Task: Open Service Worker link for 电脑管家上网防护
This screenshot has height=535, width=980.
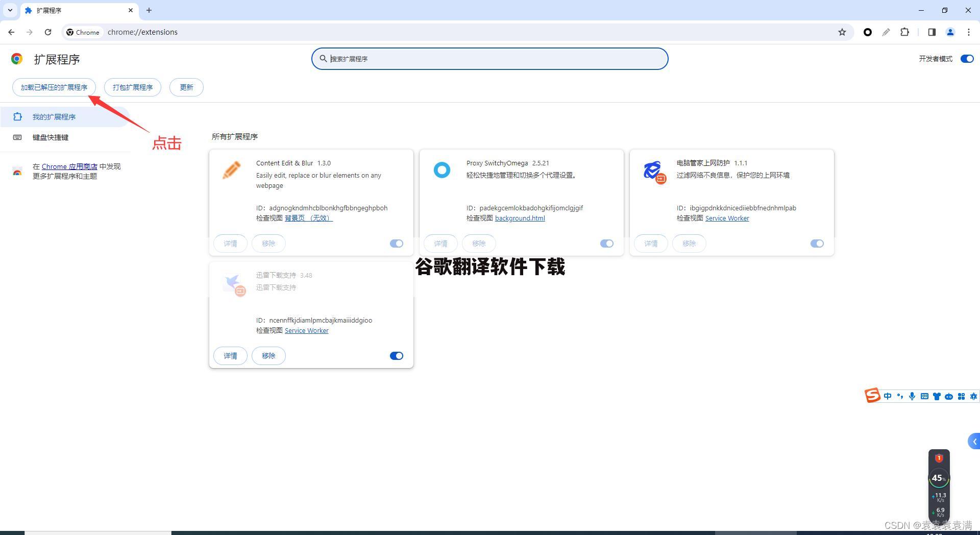Action: coord(727,218)
